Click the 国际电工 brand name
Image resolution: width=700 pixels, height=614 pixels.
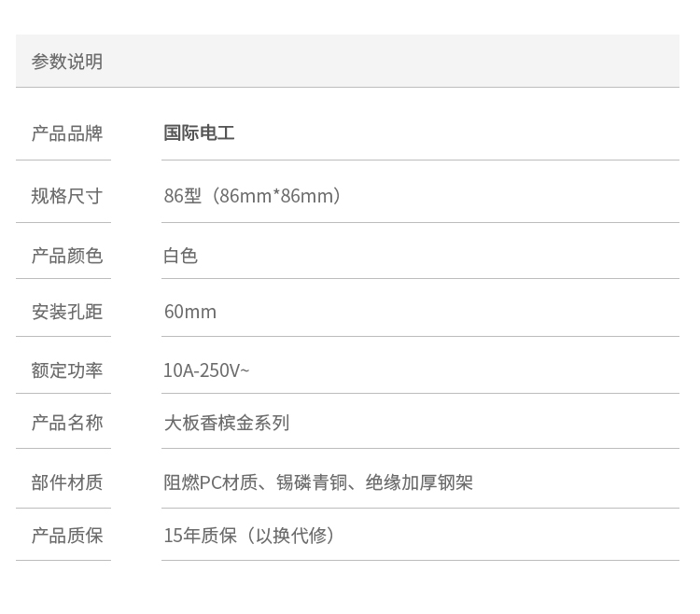(x=199, y=133)
